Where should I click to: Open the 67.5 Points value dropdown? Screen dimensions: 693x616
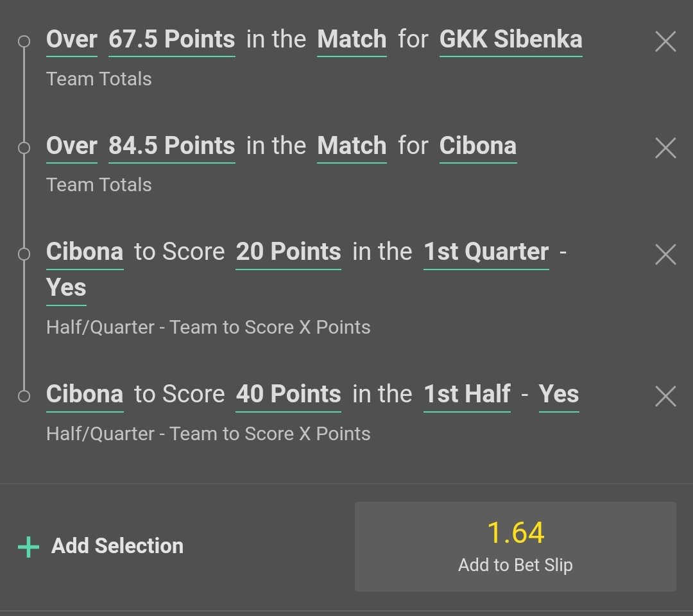(x=171, y=40)
